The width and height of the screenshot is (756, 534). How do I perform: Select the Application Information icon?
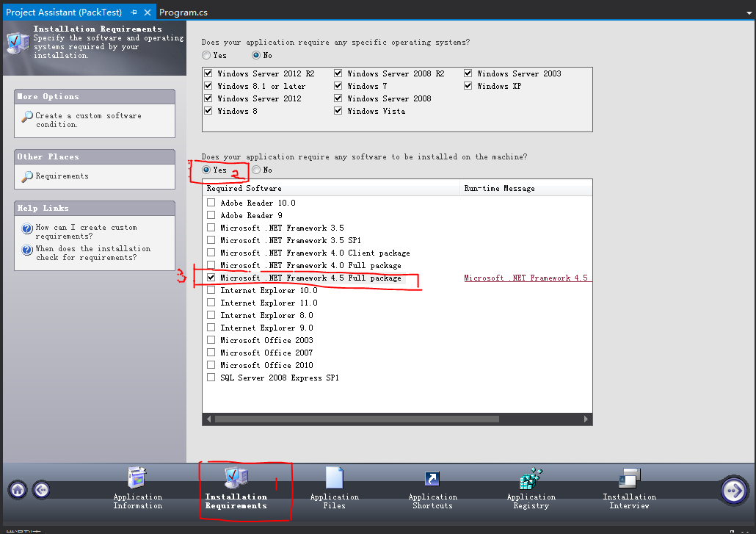coord(137,479)
